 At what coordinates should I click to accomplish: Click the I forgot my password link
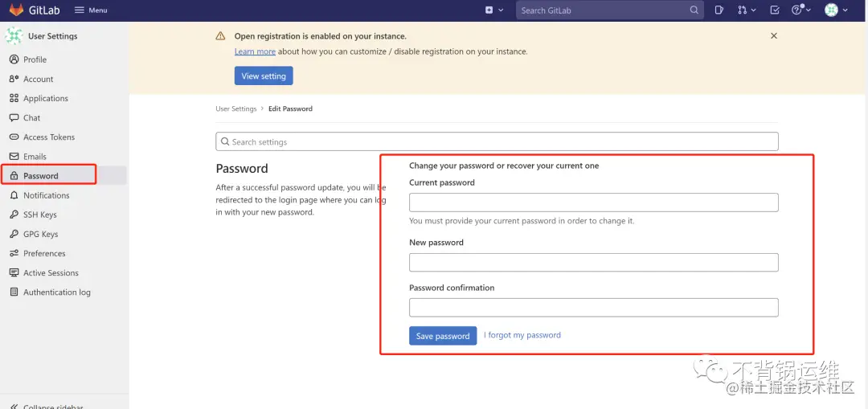click(x=522, y=335)
